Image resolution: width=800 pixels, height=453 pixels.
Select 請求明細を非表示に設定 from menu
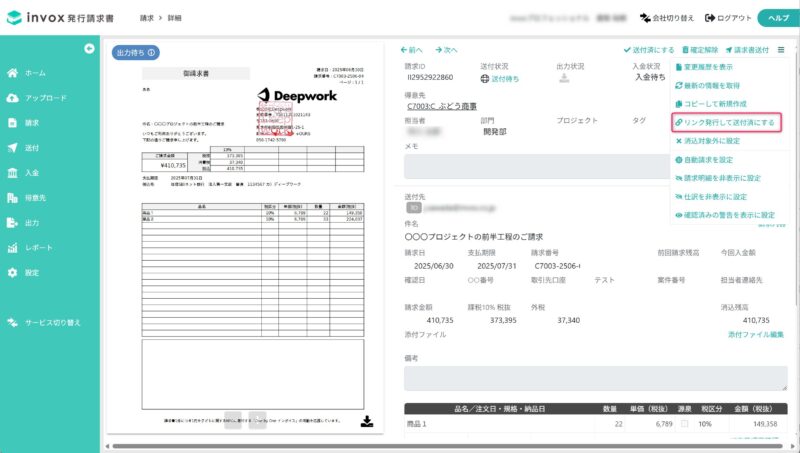click(x=718, y=178)
